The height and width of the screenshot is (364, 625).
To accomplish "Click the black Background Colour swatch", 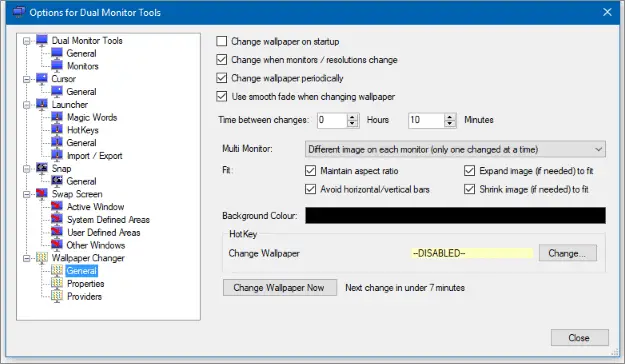I will (x=455, y=215).
